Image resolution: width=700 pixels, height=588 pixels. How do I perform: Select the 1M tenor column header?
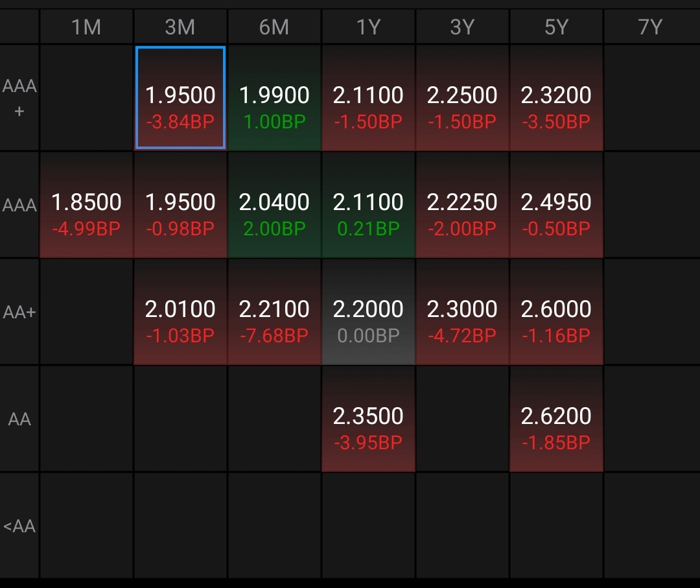click(86, 27)
